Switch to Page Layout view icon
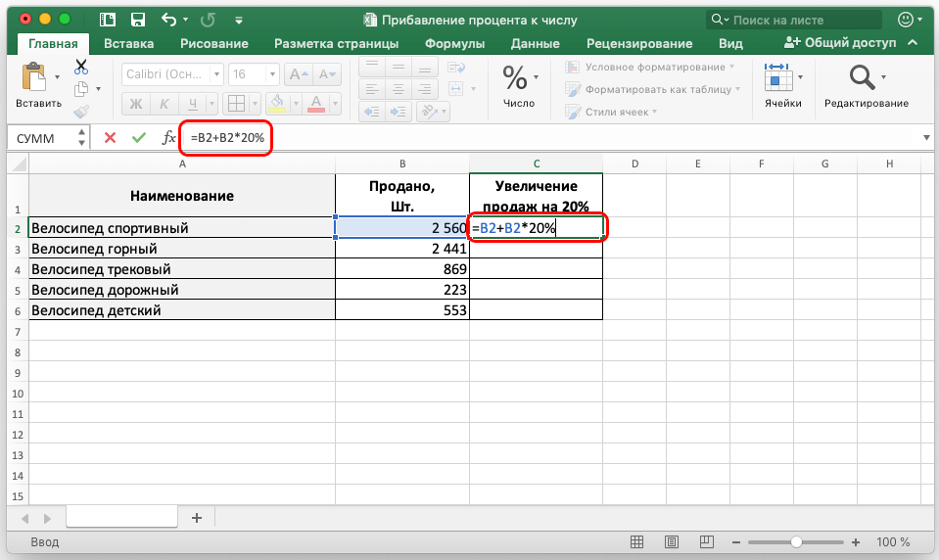 tap(672, 541)
